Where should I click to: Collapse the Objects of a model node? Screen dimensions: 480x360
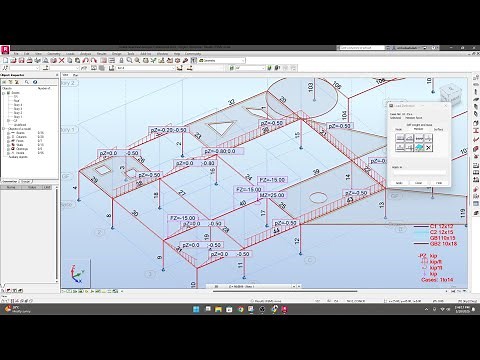5,129
